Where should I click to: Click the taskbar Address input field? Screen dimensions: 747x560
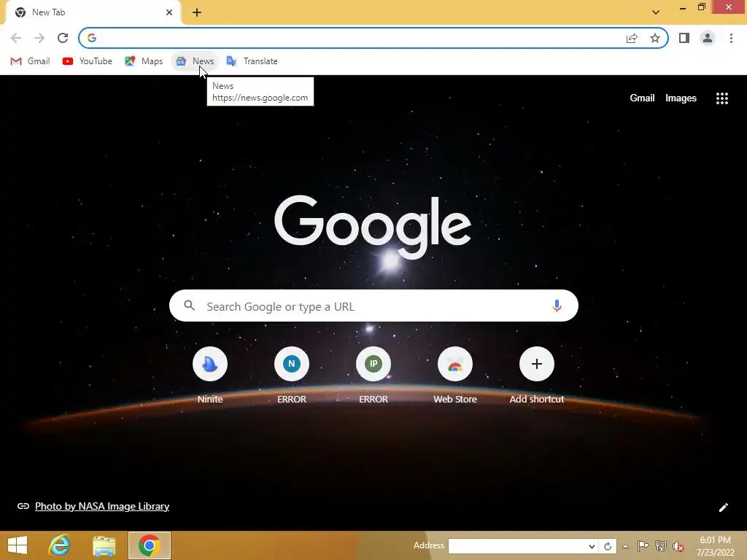point(517,546)
